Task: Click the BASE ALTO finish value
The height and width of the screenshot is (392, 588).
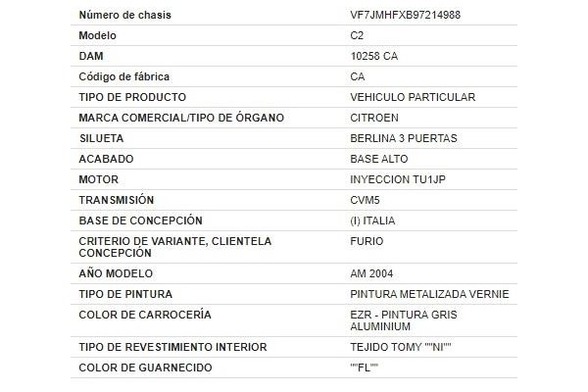Action: click(378, 159)
